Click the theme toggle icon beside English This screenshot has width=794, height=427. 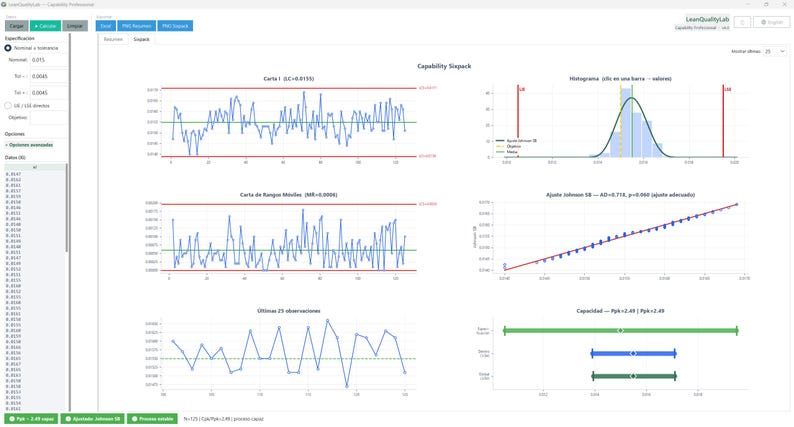click(x=742, y=22)
